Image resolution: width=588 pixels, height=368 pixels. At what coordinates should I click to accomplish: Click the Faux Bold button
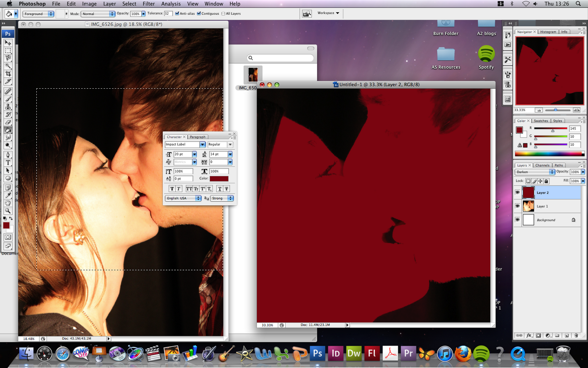[172, 189]
